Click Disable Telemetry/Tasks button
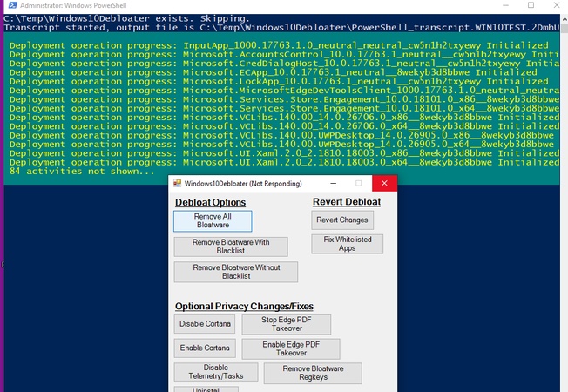Image resolution: width=568 pixels, height=392 pixels. (x=216, y=372)
